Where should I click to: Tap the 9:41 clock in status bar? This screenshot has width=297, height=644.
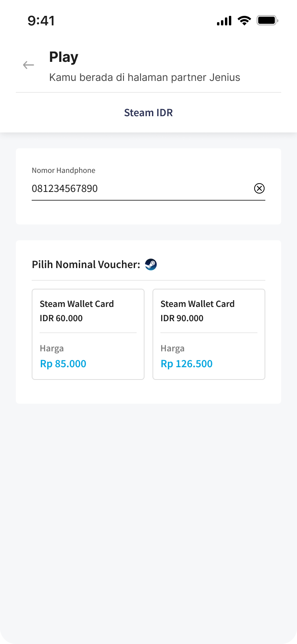[x=41, y=21]
